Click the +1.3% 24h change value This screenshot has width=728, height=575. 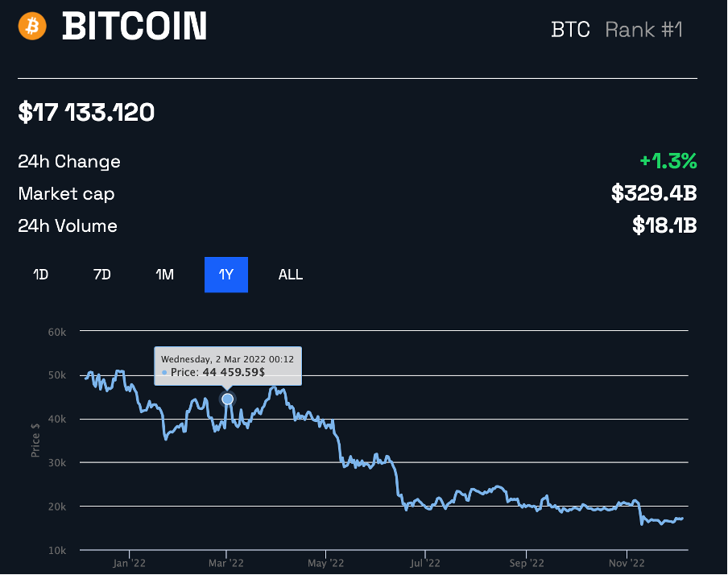click(668, 161)
